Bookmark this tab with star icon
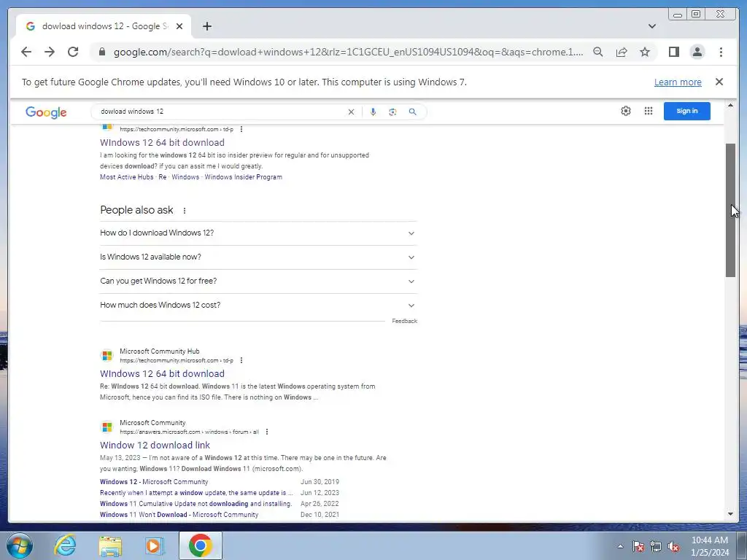 [645, 52]
